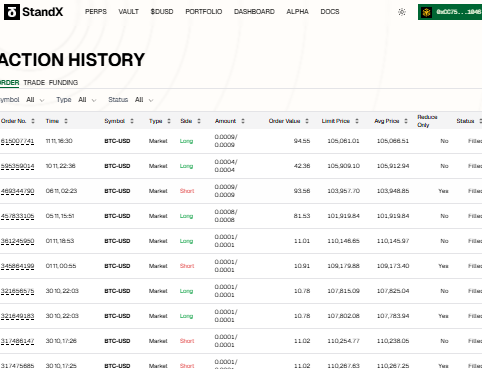Open the Type filter dropdown
Image resolution: width=482 pixels, height=369 pixels.
(87, 100)
